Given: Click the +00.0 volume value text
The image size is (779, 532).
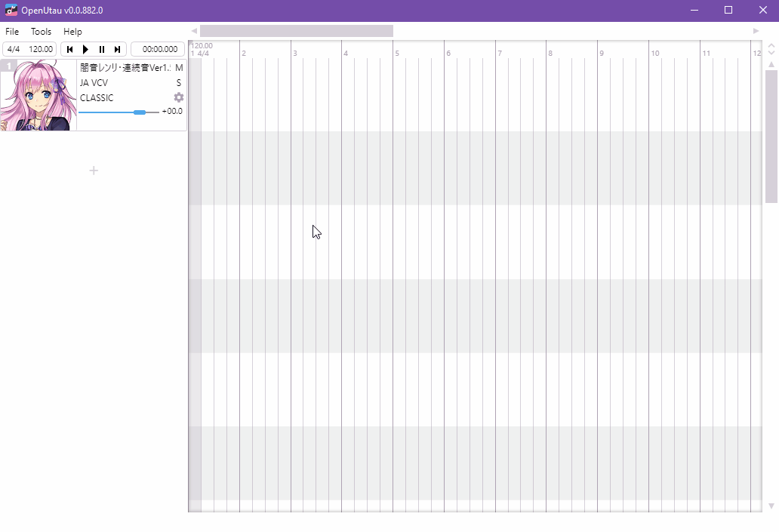Looking at the screenshot, I should [172, 111].
